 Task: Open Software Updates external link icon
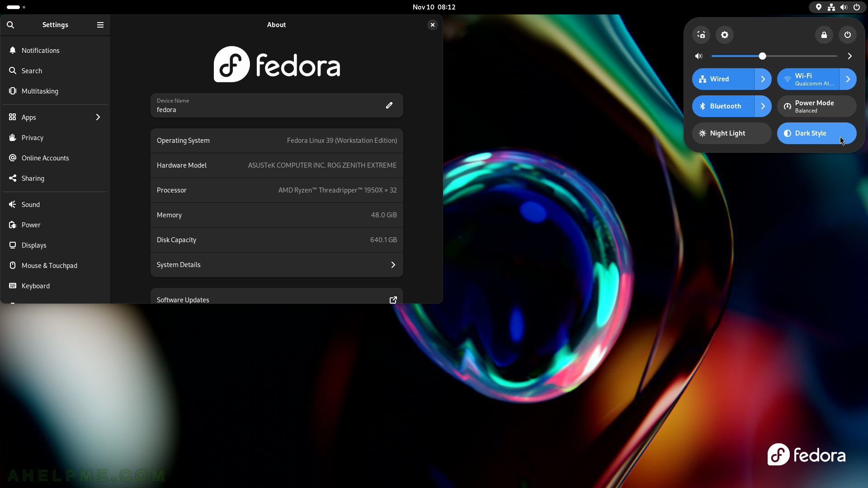point(393,300)
